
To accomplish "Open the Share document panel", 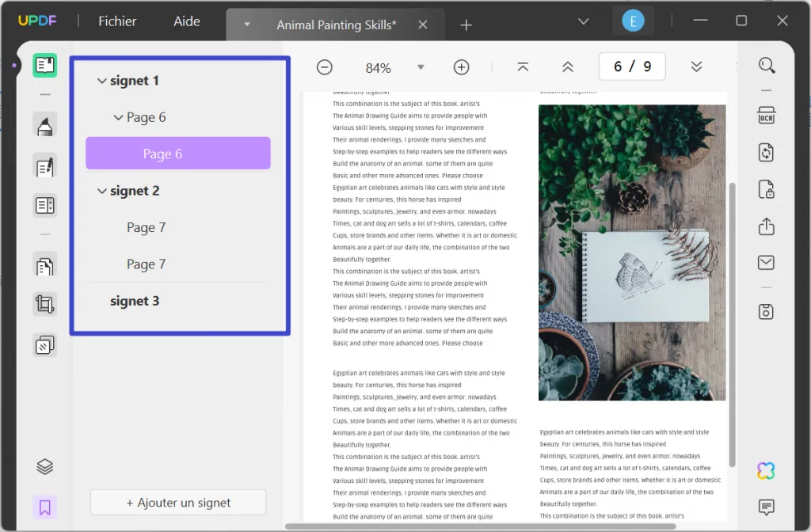I will (x=766, y=226).
